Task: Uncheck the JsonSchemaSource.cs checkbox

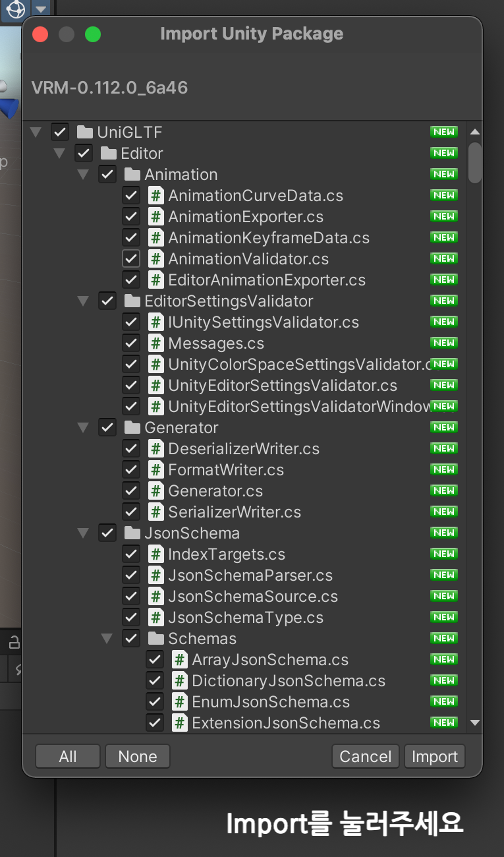Action: (x=131, y=597)
